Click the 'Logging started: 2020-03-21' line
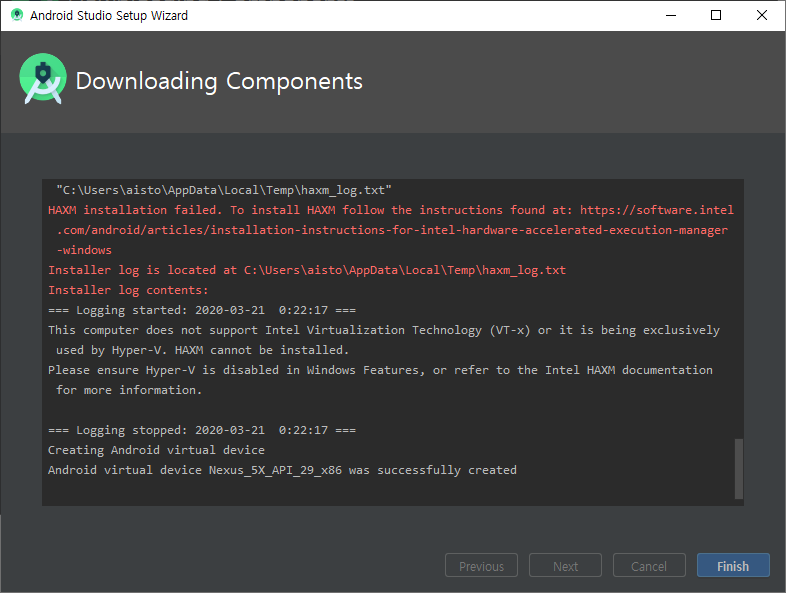786x593 pixels. click(202, 310)
